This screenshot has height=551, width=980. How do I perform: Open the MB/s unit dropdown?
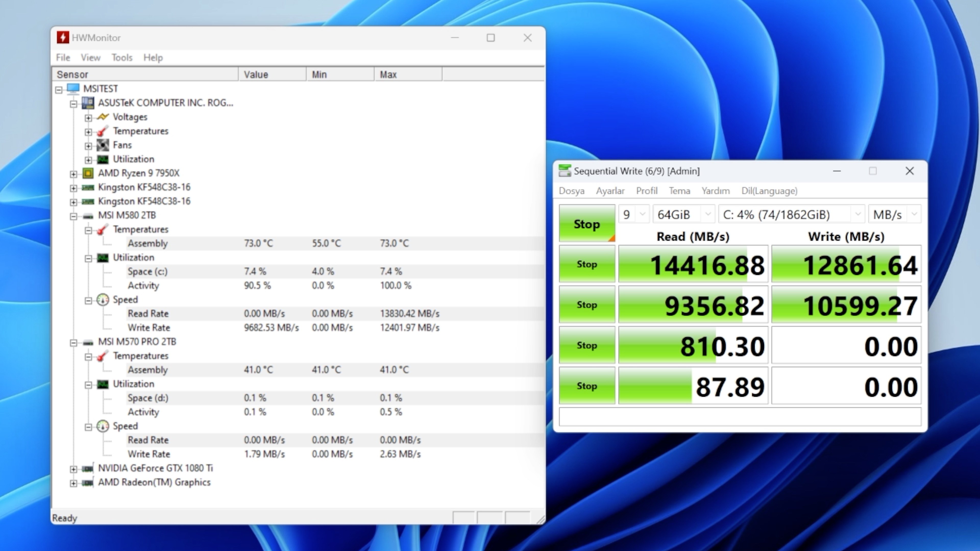coord(895,215)
